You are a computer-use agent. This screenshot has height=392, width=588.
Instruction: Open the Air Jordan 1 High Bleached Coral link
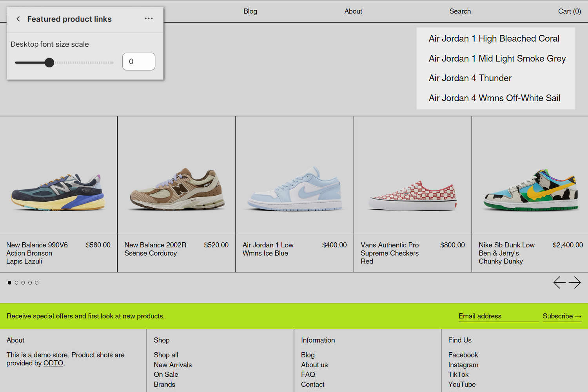coord(494,38)
